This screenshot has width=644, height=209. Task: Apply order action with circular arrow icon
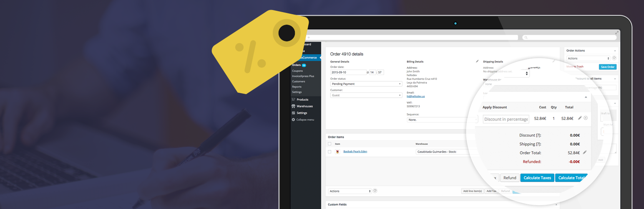click(x=614, y=58)
